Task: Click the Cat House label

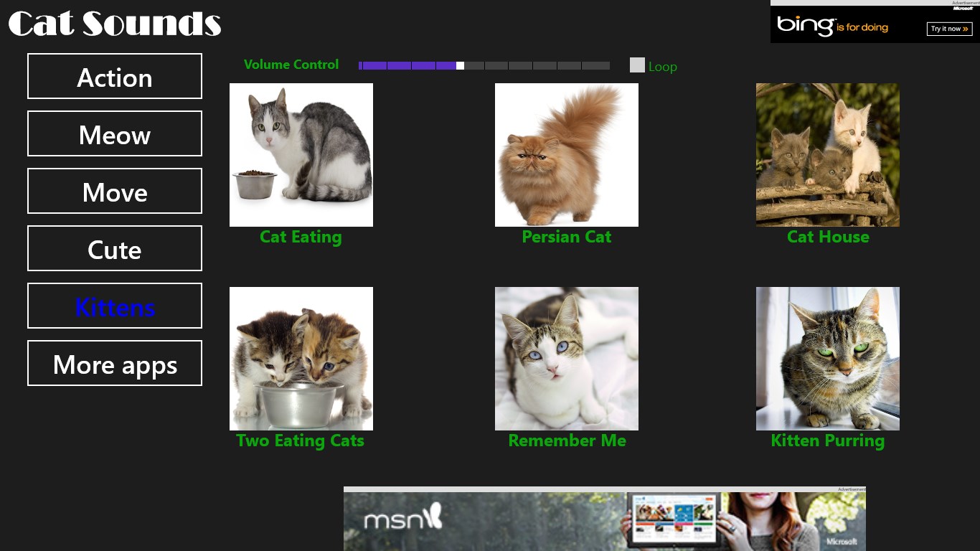Action: pos(828,237)
